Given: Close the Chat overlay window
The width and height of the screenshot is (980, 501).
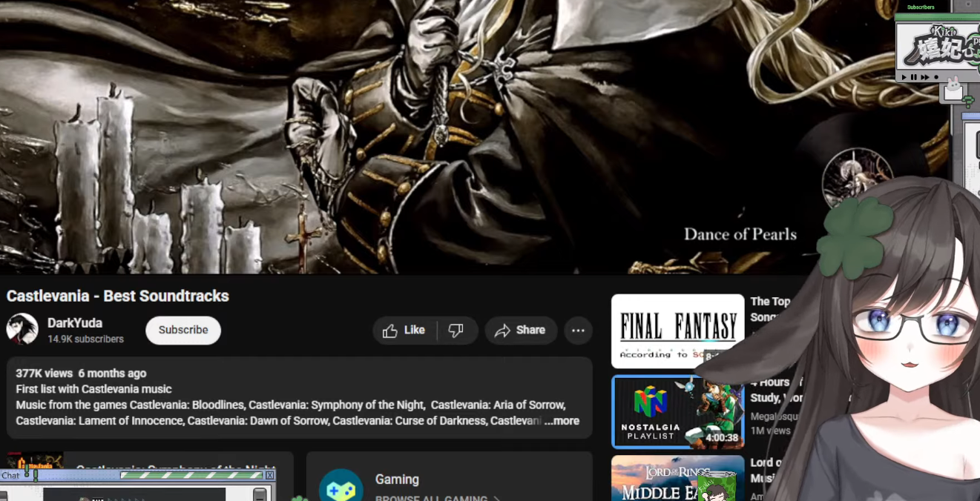Looking at the screenshot, I should (x=270, y=475).
